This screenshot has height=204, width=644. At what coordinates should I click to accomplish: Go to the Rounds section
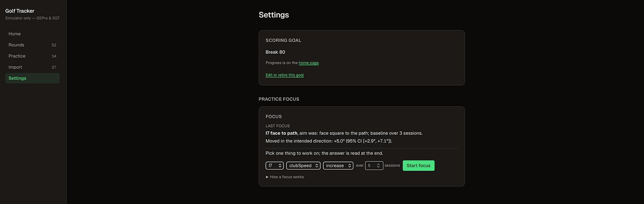[32, 45]
